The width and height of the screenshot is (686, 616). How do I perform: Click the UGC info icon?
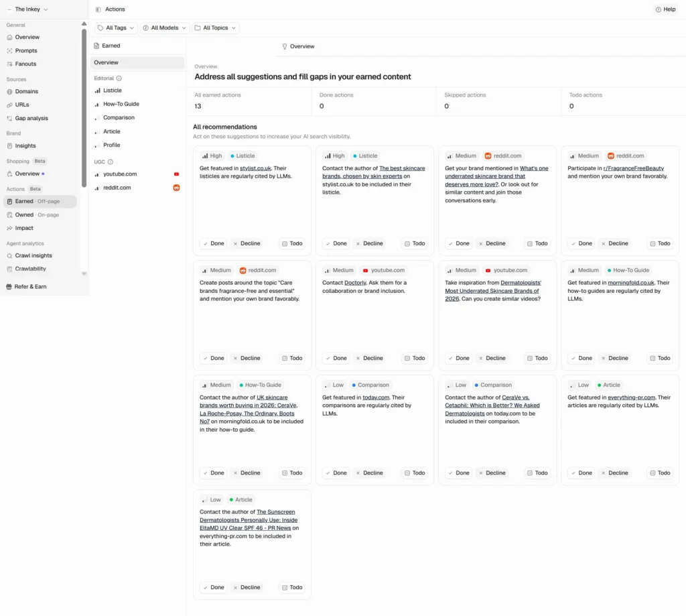(x=111, y=162)
